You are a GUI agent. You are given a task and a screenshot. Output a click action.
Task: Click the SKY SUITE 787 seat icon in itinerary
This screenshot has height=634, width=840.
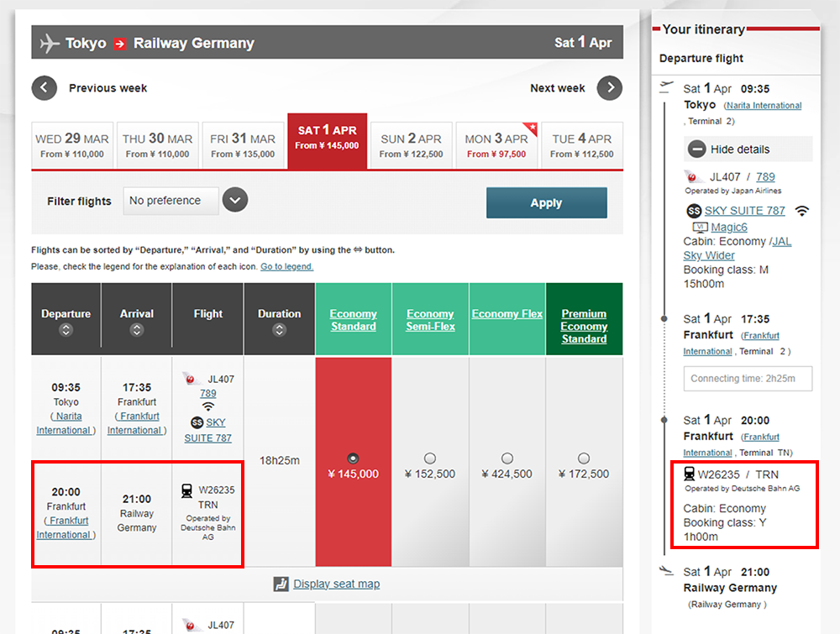pyautogui.click(x=694, y=211)
